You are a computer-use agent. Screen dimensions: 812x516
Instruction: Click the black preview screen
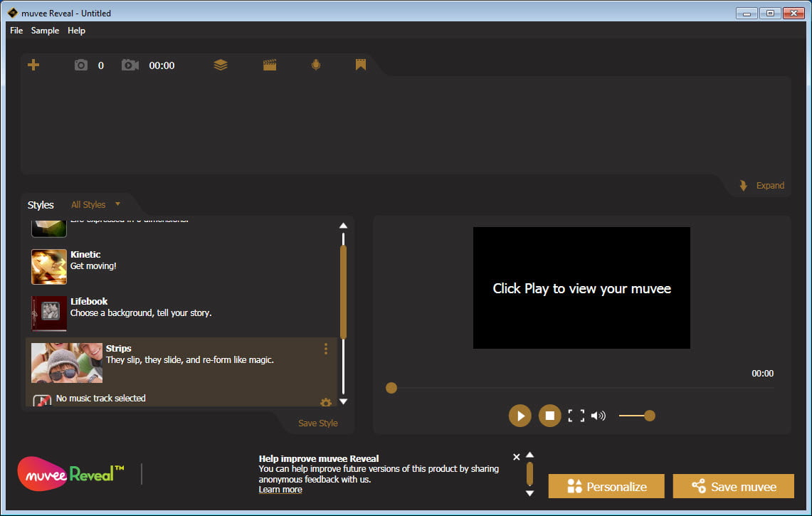point(581,288)
